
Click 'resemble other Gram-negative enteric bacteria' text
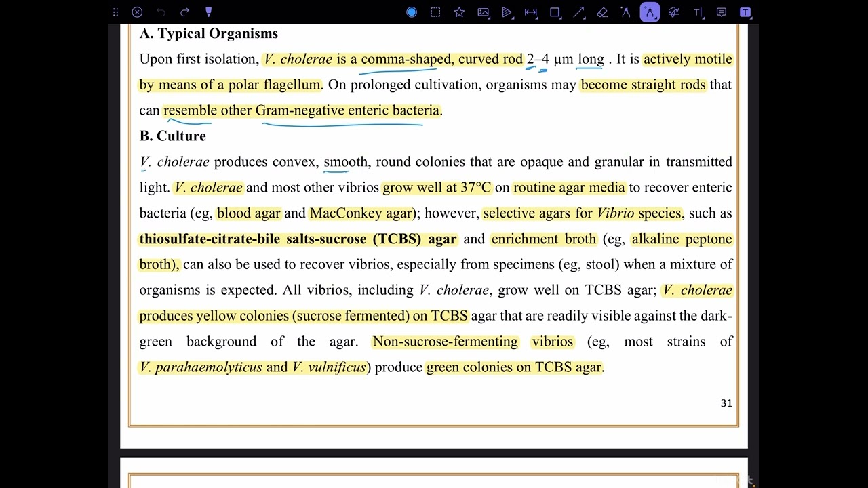coord(302,110)
